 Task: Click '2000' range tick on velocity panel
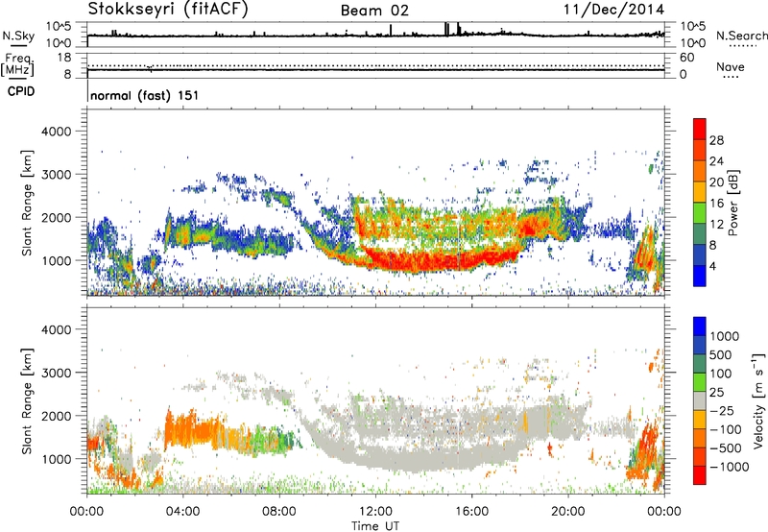57,416
